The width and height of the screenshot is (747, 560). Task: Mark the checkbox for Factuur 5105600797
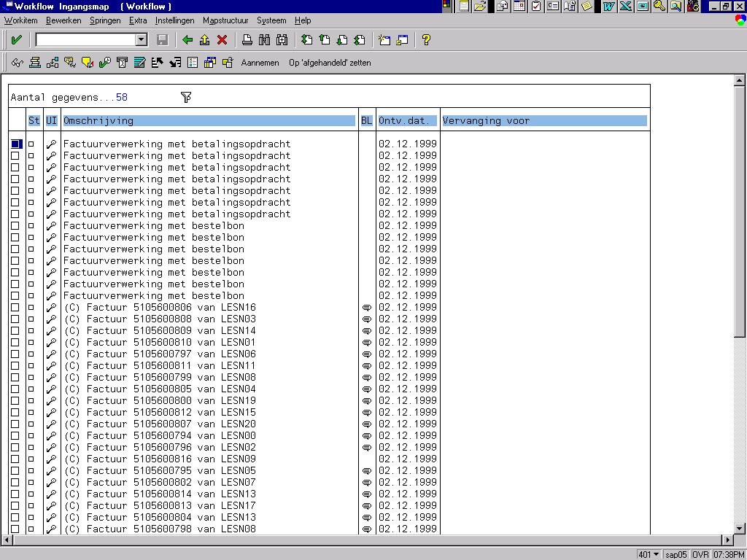point(15,354)
